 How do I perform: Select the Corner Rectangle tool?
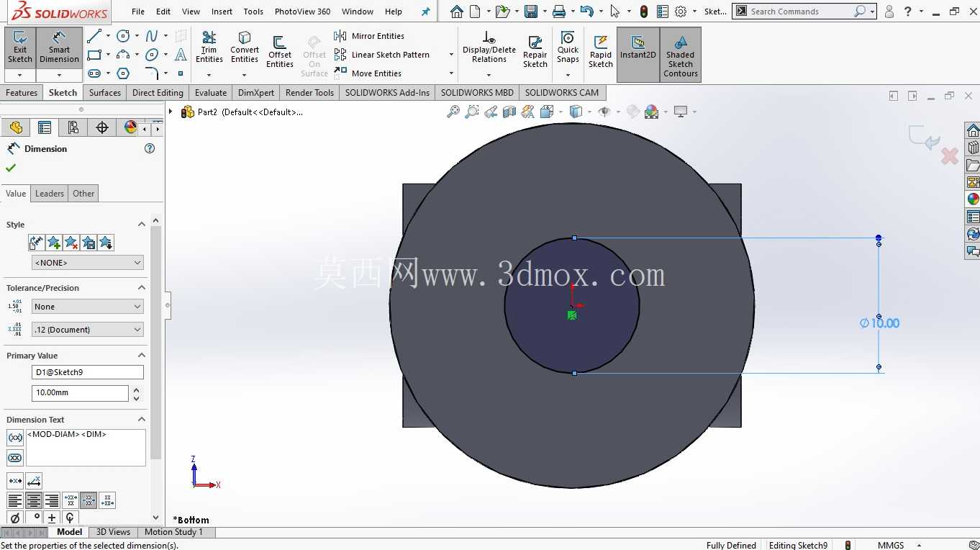coord(94,55)
